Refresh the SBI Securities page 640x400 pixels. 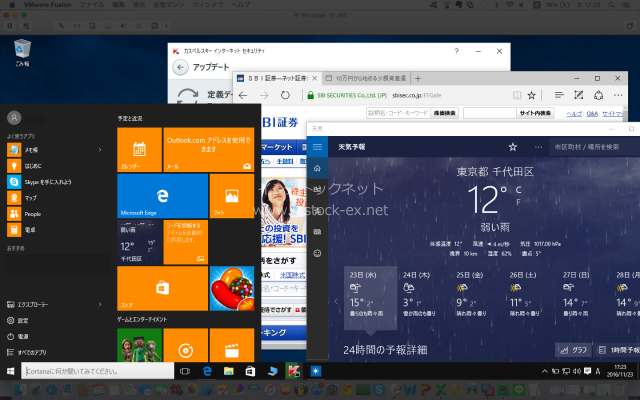click(x=285, y=96)
